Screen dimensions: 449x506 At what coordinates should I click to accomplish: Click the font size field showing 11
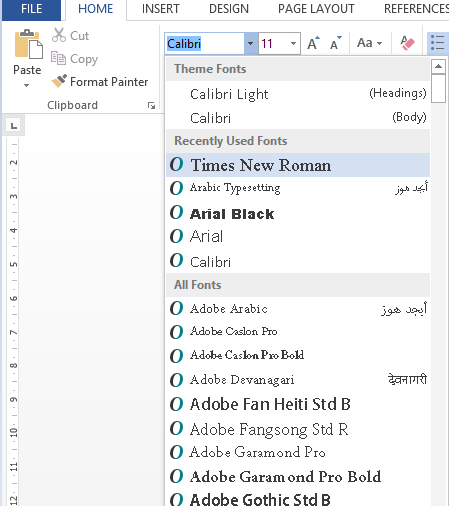(x=273, y=43)
